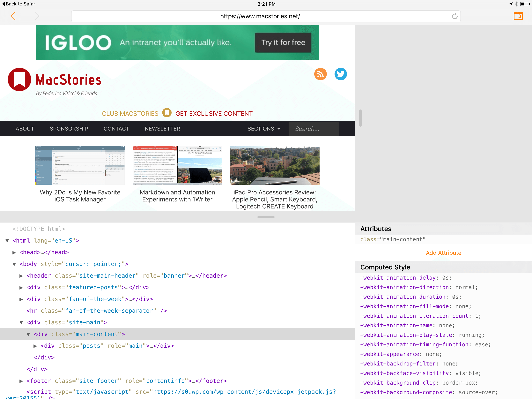Expand the featured-posts div node
Image resolution: width=532 pixels, height=399 pixels.
click(x=21, y=288)
